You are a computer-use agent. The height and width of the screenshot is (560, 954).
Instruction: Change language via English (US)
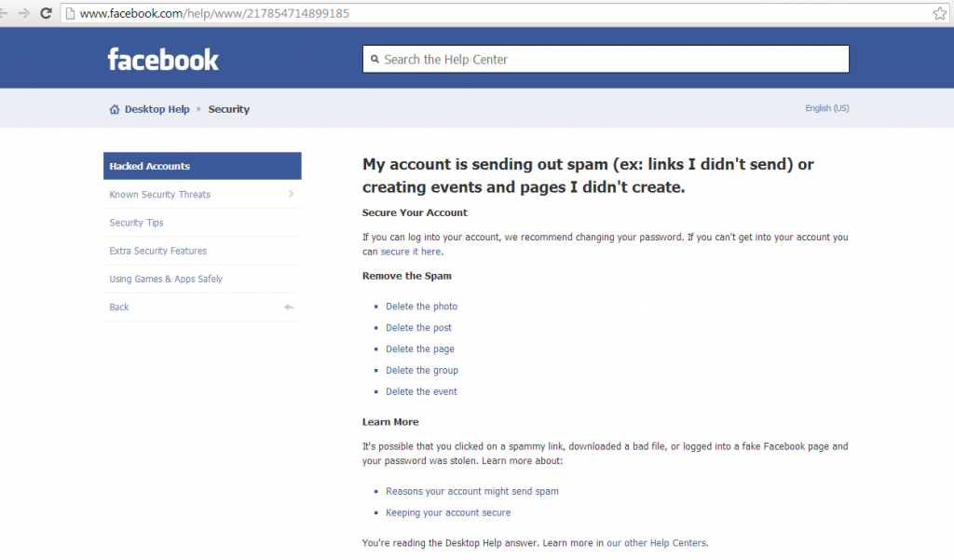pos(826,108)
